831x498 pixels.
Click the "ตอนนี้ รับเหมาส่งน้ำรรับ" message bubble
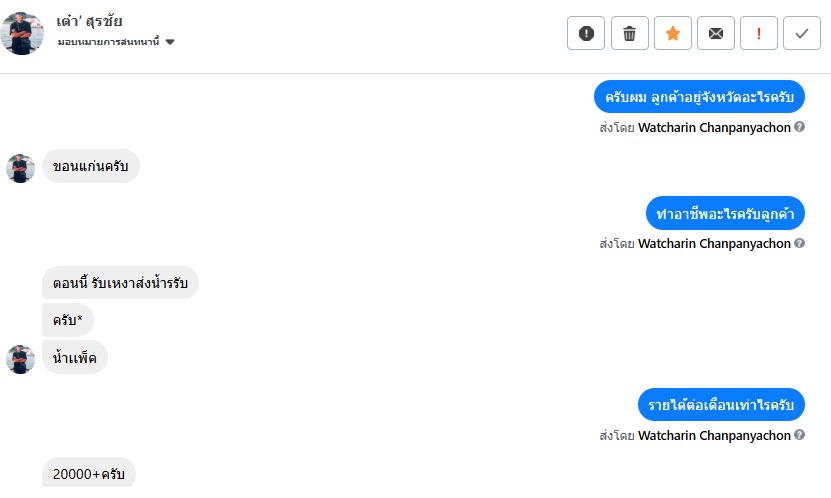coord(120,282)
